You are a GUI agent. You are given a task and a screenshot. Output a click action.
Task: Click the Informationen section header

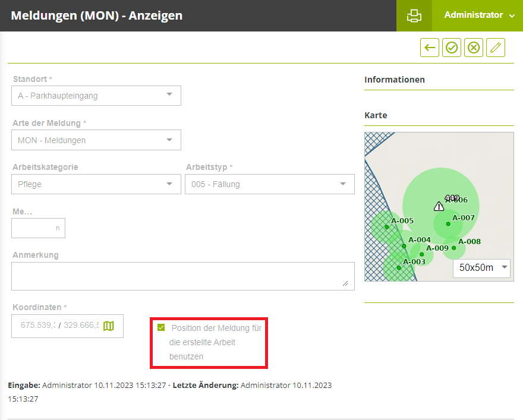(395, 80)
